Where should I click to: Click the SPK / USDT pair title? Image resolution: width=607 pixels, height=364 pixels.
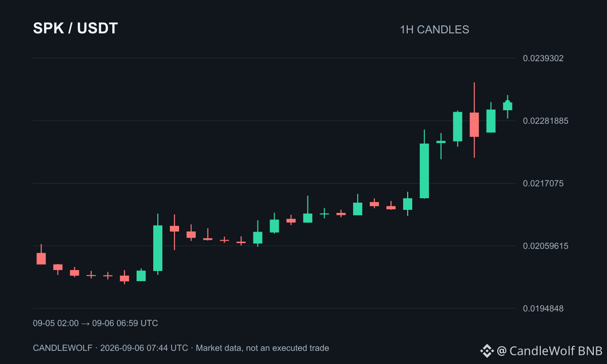tap(75, 28)
